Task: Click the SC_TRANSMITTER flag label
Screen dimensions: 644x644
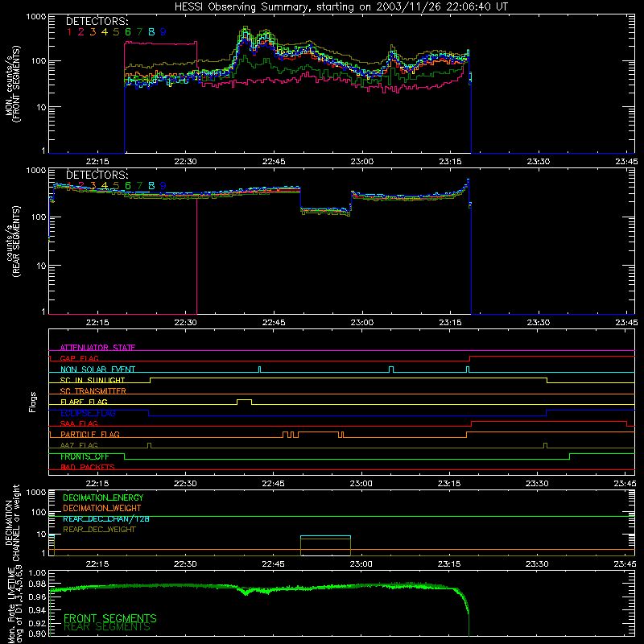Action: click(x=93, y=391)
